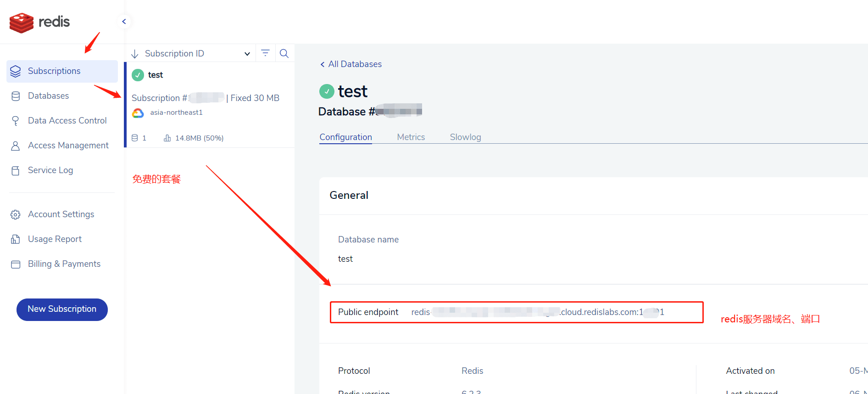Switch to the Metrics tab
868x394 pixels.
411,137
